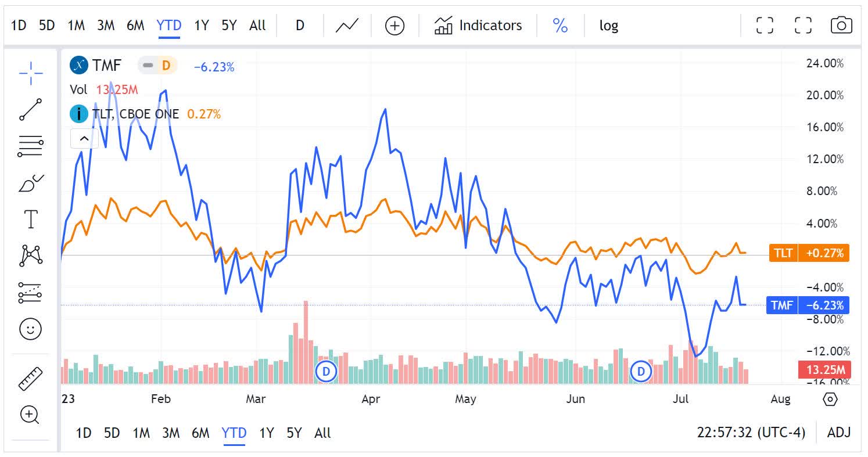This screenshot has width=868, height=457.
Task: Click the TMF symbol logo icon
Action: point(78,65)
